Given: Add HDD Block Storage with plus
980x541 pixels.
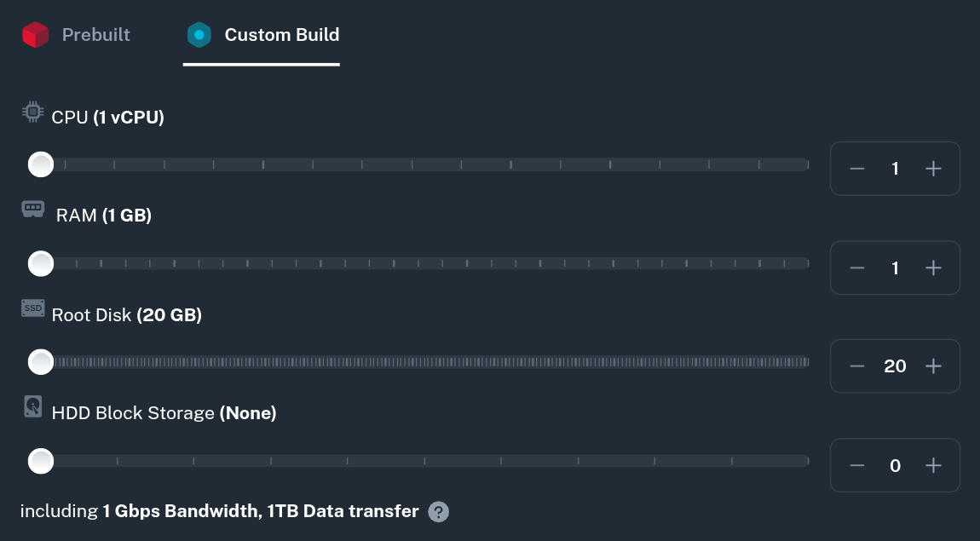Looking at the screenshot, I should coord(933,465).
